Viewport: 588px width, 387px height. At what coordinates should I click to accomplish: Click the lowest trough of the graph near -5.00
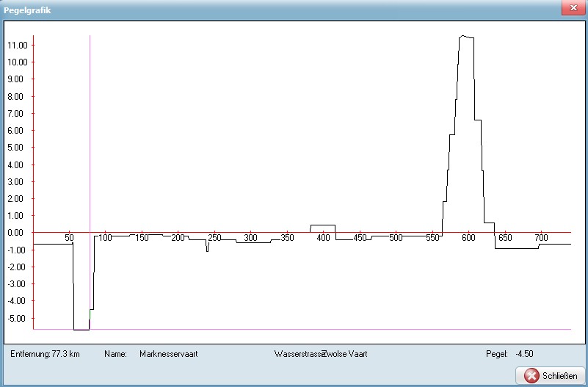tap(81, 330)
